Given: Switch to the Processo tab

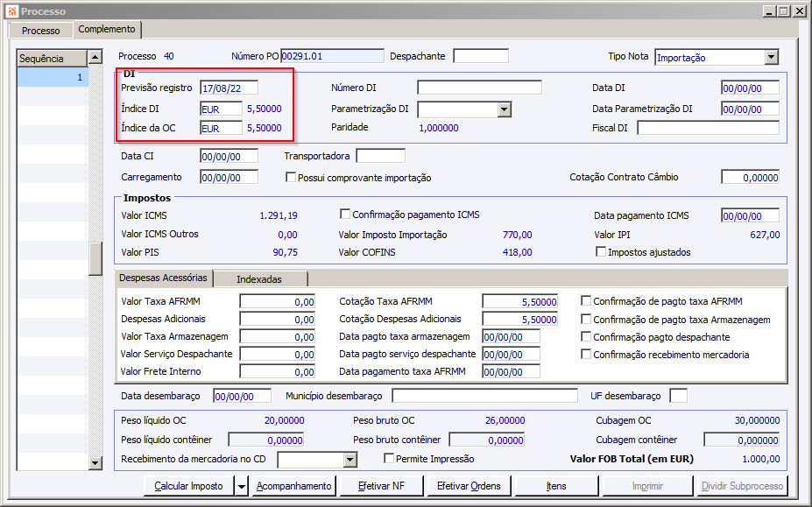Looking at the screenshot, I should point(40,31).
